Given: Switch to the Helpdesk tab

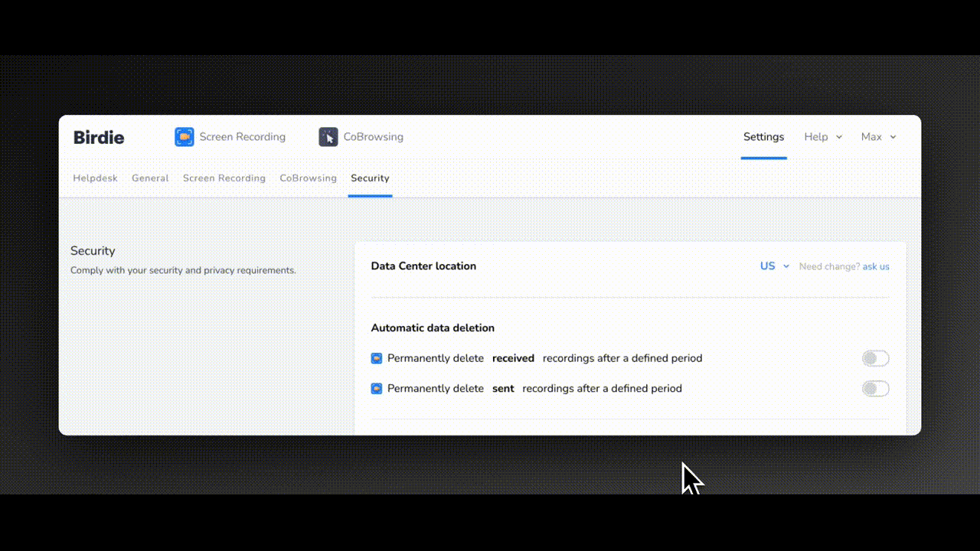Looking at the screenshot, I should [x=96, y=178].
